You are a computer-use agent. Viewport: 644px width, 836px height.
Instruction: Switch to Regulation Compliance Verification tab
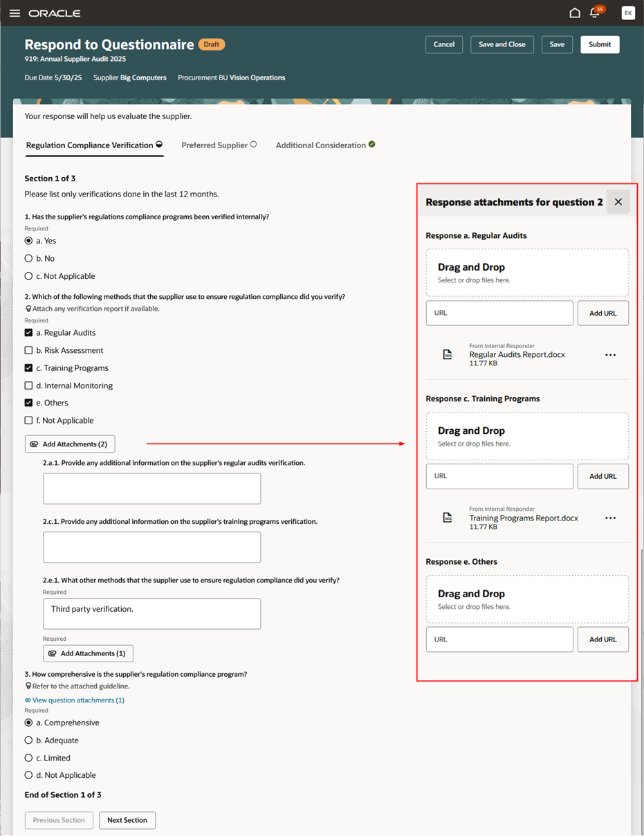(94, 145)
